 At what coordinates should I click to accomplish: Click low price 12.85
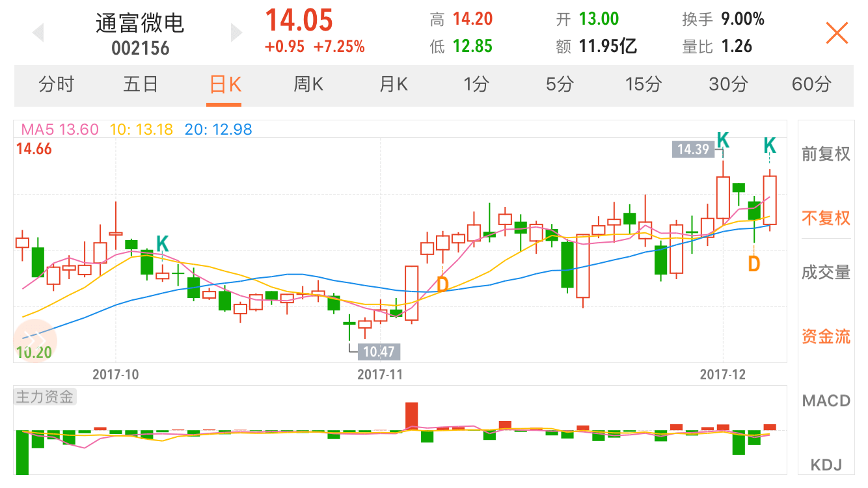(473, 46)
